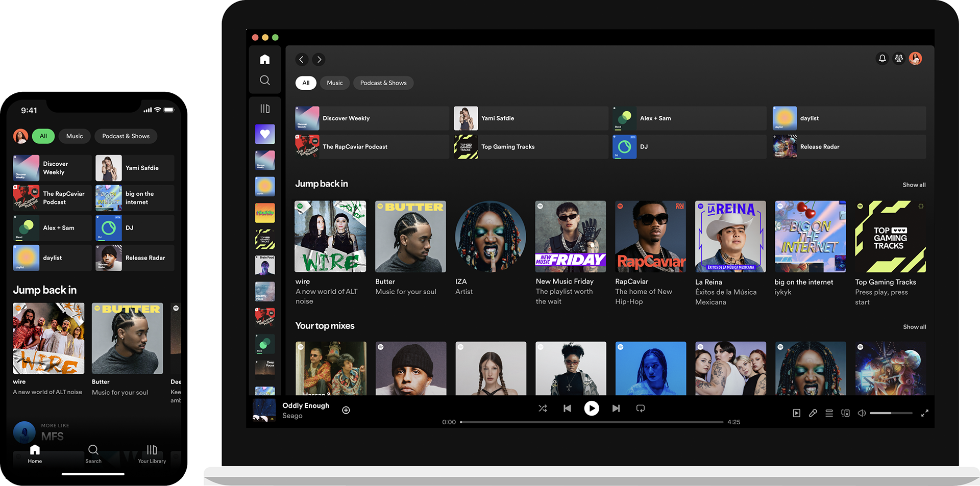Screen dimensions: 980x486
Task: Go back with the left arrow button
Action: click(x=302, y=60)
